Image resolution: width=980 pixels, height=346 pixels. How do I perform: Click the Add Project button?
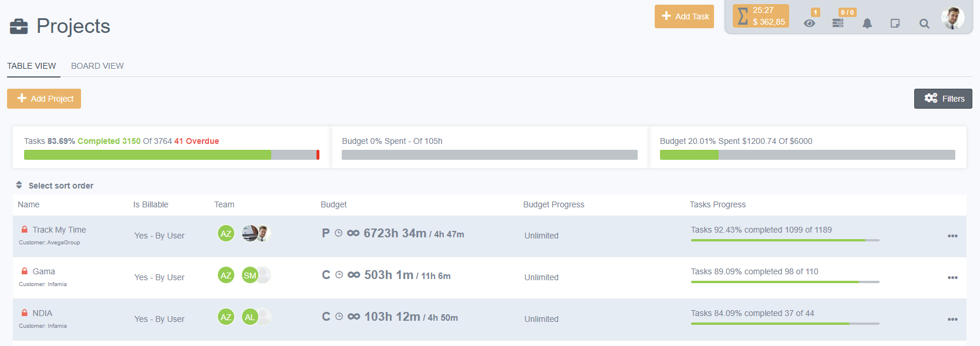(x=44, y=99)
